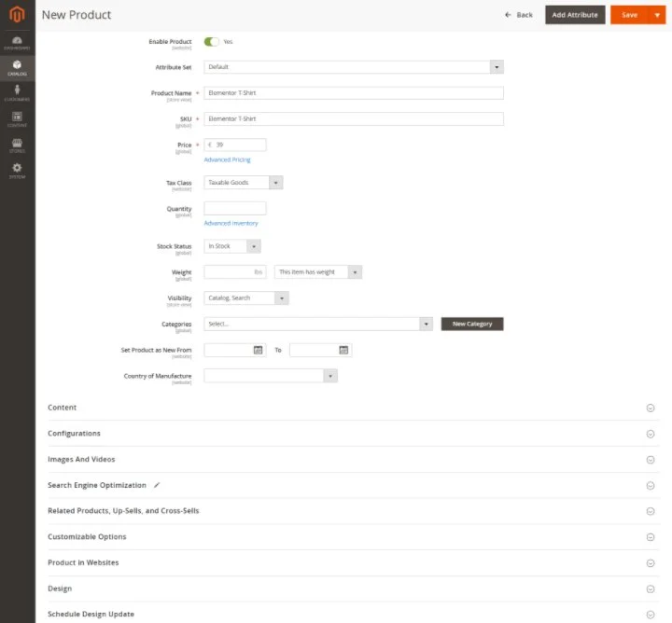Open the Save button dropdown arrow

pos(657,15)
